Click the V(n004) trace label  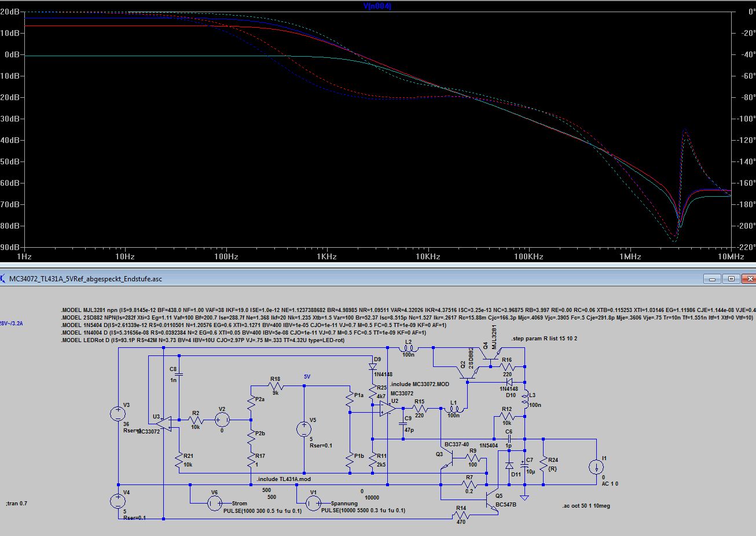tap(377, 6)
